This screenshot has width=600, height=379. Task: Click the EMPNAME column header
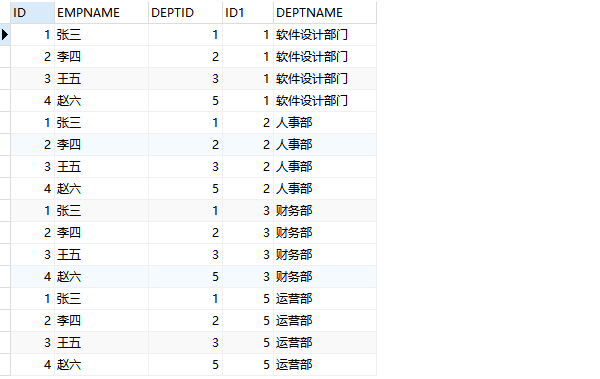(x=101, y=13)
